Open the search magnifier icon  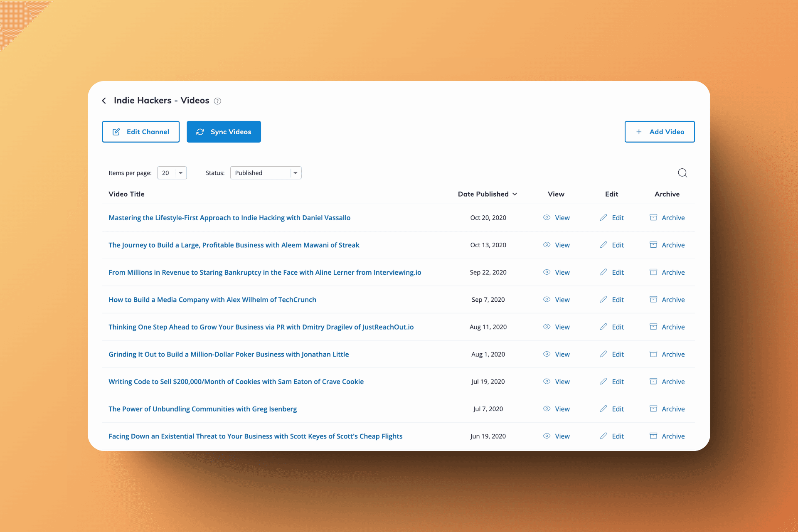click(x=682, y=173)
